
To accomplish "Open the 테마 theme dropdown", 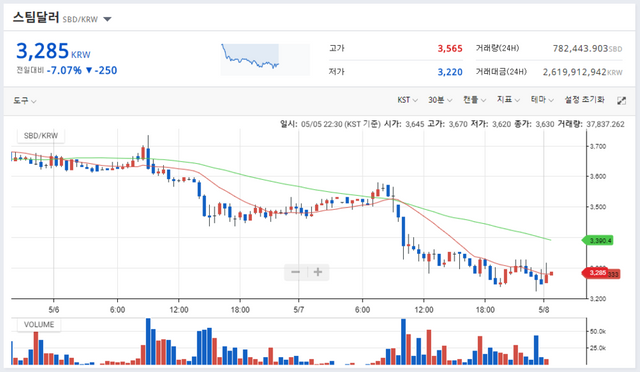I will pos(542,100).
